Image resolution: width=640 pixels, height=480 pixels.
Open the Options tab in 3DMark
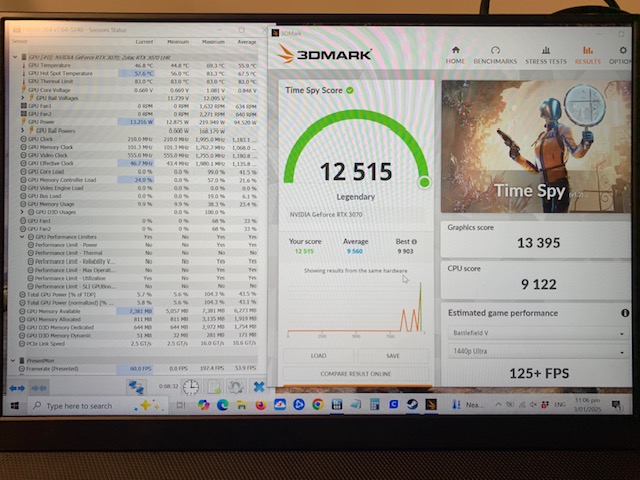tap(621, 55)
